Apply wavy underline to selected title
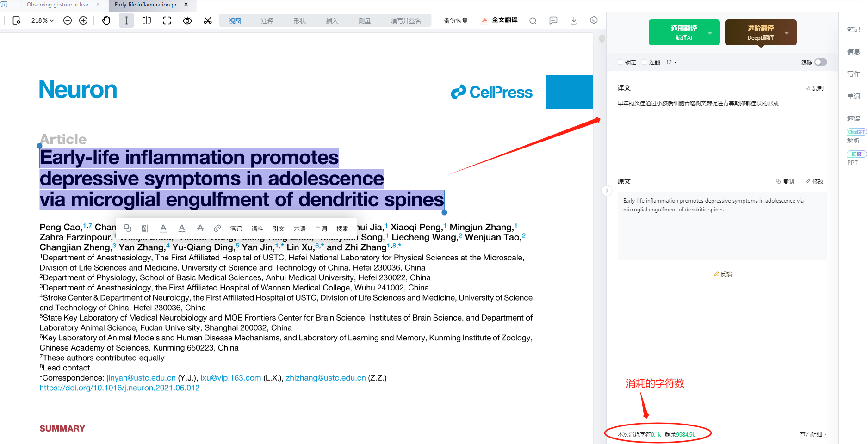This screenshot has width=868, height=444. click(x=182, y=228)
